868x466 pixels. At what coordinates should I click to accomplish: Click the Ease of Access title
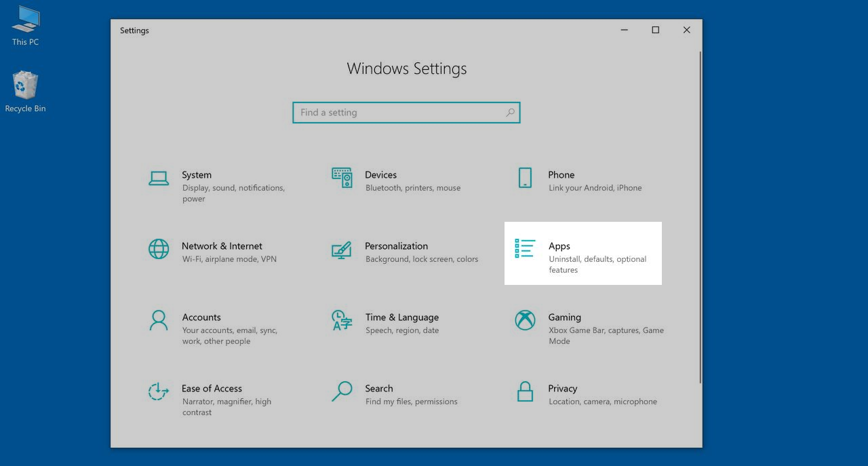[x=212, y=389]
